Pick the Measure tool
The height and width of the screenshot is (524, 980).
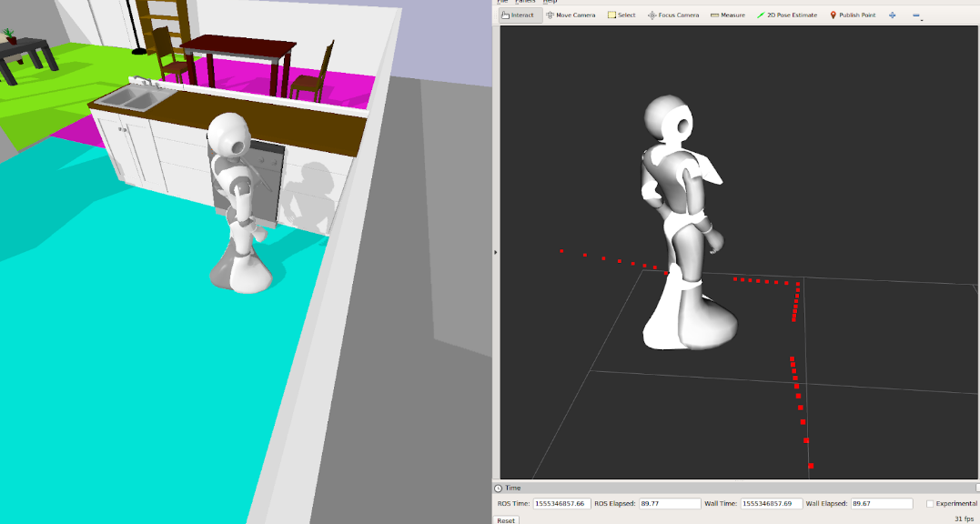pos(728,15)
